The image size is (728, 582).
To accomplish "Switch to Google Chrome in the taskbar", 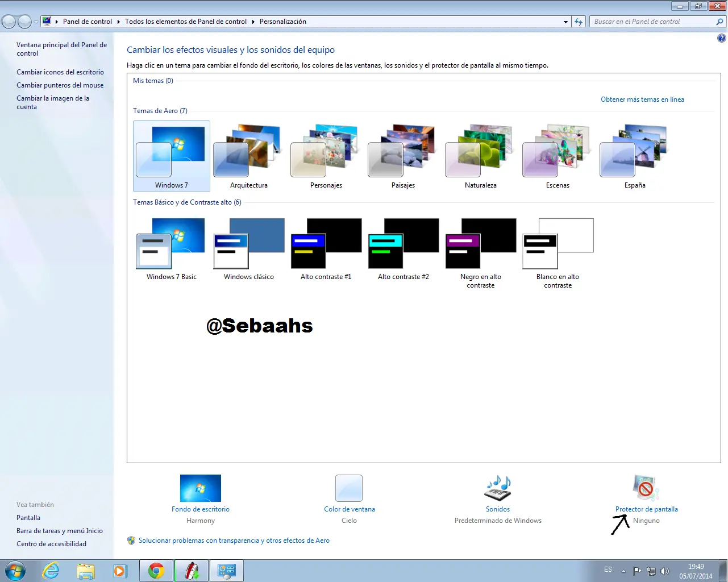I will (x=156, y=571).
